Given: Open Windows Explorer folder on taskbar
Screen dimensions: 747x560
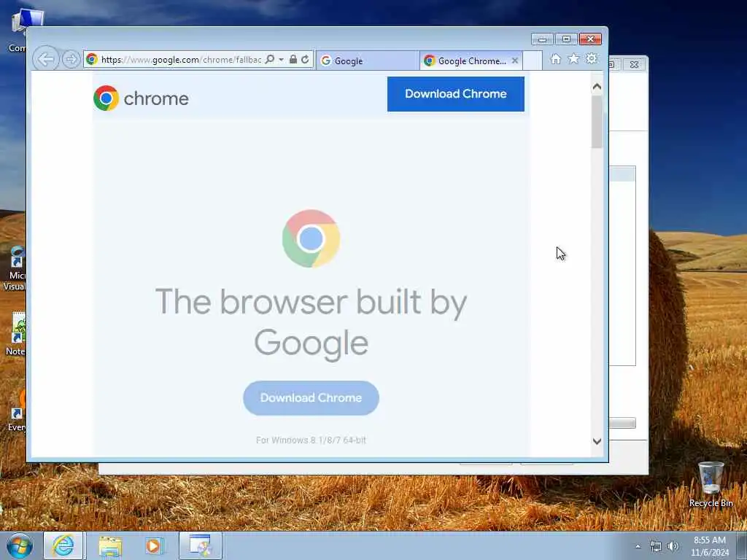Looking at the screenshot, I should click(x=110, y=545).
